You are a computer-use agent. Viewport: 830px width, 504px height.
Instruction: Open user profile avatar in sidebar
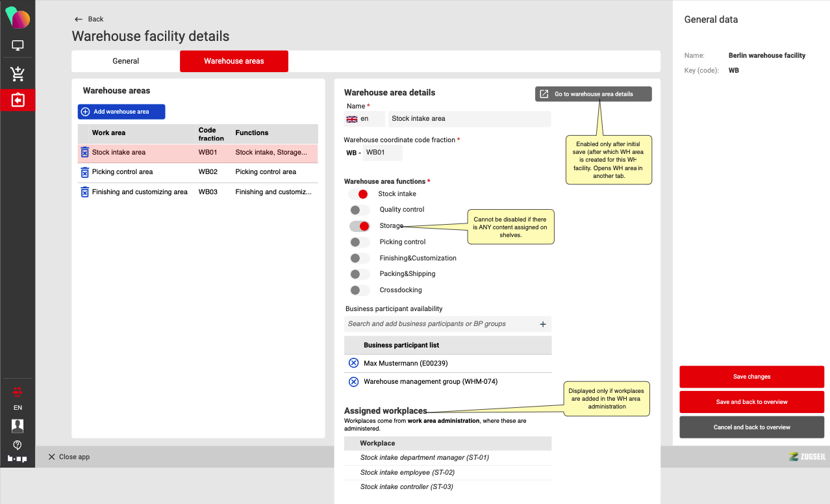(x=18, y=426)
